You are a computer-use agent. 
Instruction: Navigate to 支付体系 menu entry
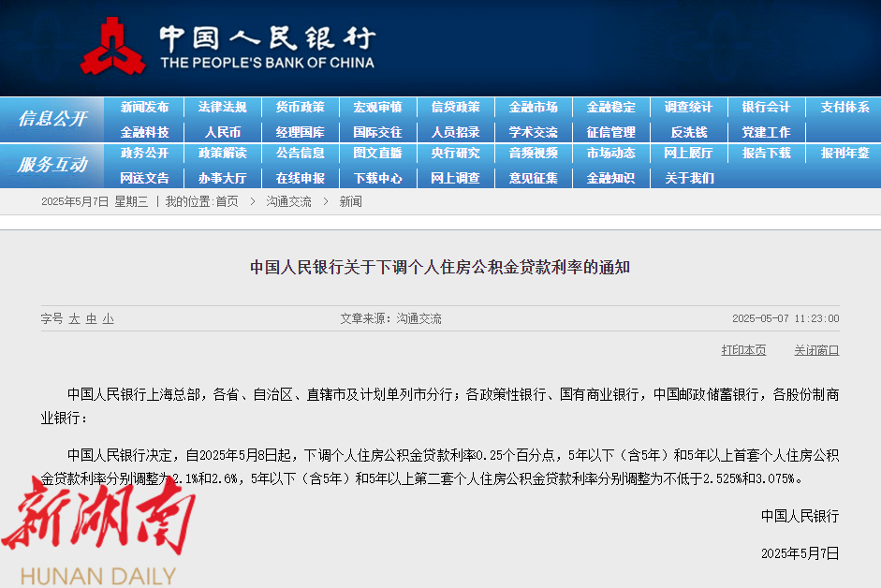(844, 108)
